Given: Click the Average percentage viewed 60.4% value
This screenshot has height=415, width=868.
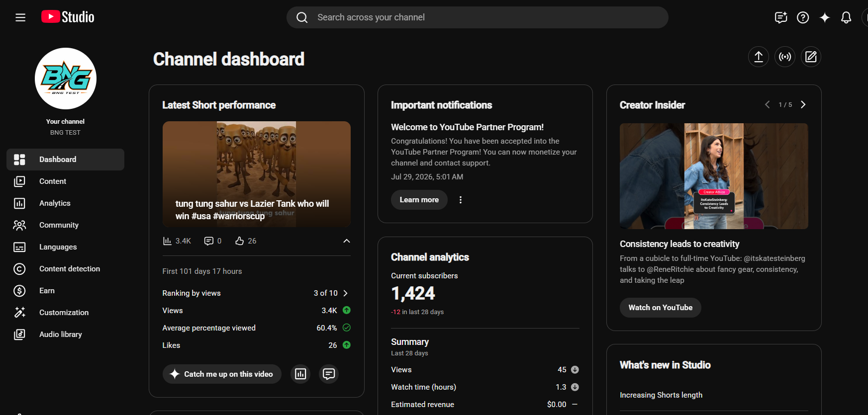Looking at the screenshot, I should [327, 328].
